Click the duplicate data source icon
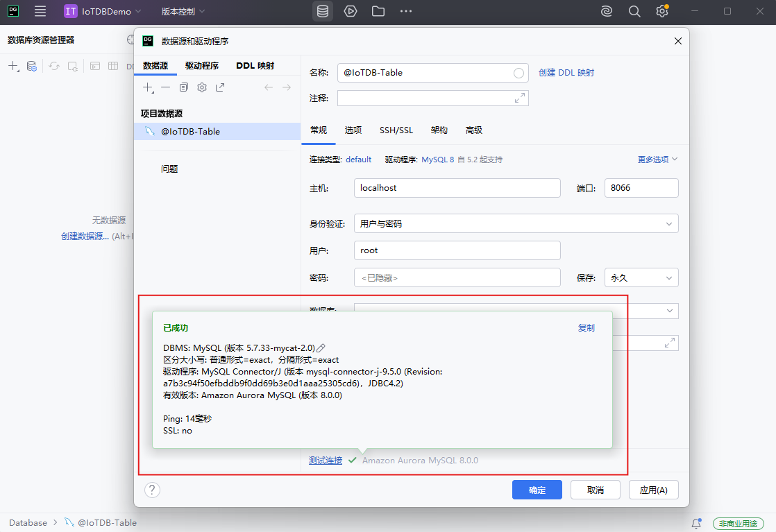The image size is (776, 532). point(183,87)
